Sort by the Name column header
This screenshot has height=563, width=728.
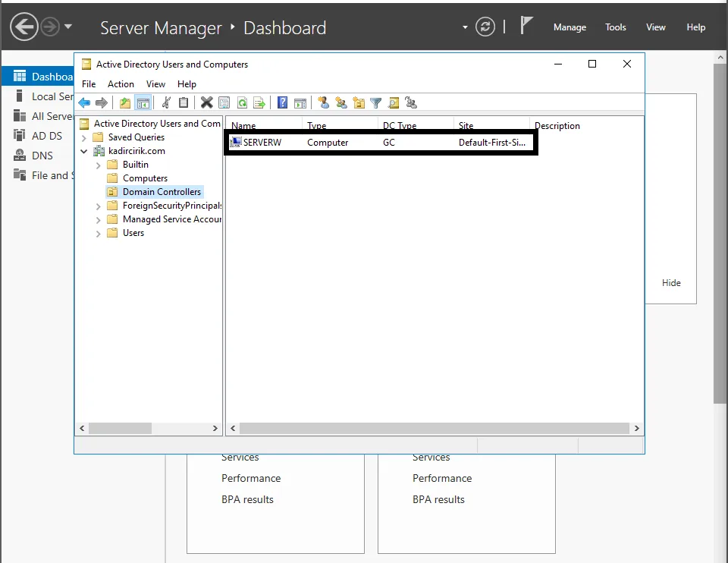(x=264, y=125)
